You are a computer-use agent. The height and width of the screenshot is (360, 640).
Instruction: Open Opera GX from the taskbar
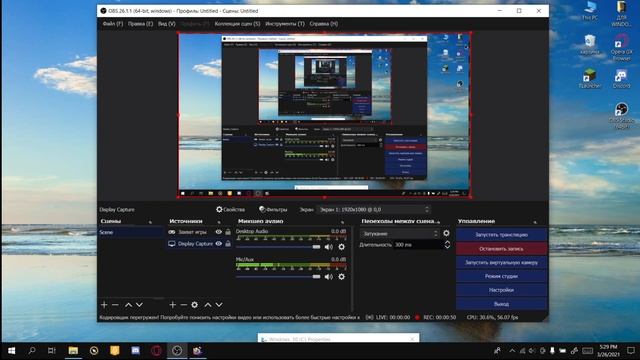156,351
